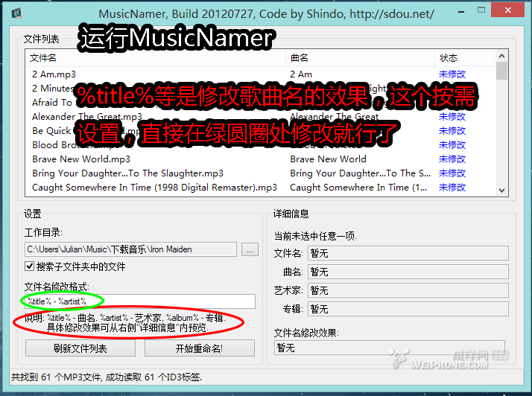This screenshot has height=396, width=532.
Task: Click the 文件名 column header
Action: (x=156, y=58)
